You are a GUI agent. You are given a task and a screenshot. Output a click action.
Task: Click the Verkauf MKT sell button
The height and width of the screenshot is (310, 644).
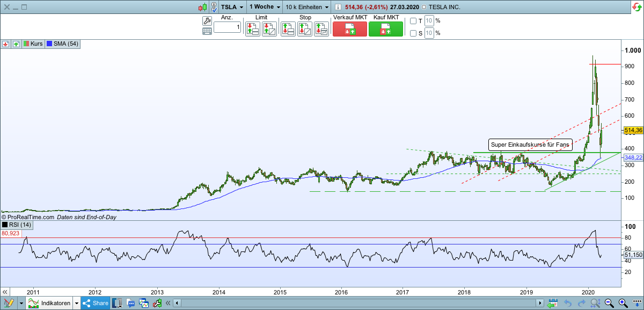pyautogui.click(x=349, y=29)
